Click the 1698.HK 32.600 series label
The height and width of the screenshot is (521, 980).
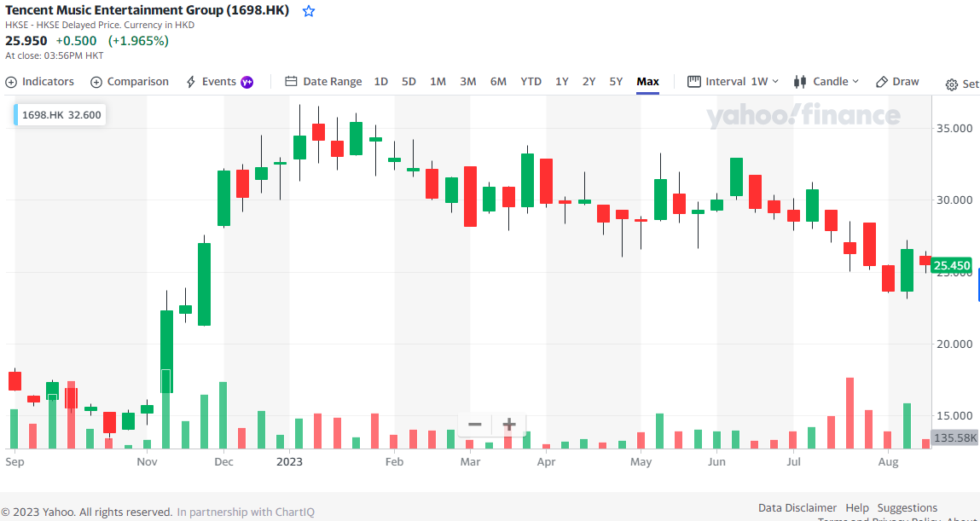click(x=60, y=115)
